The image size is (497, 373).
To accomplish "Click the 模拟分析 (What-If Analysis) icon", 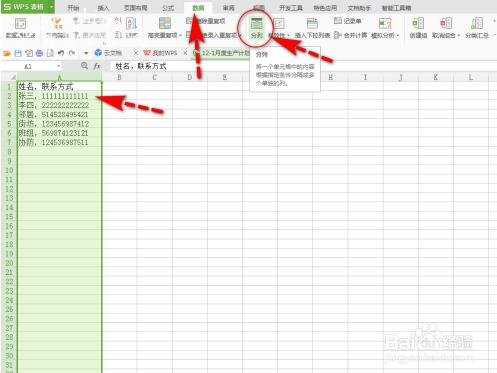I will click(x=385, y=24).
